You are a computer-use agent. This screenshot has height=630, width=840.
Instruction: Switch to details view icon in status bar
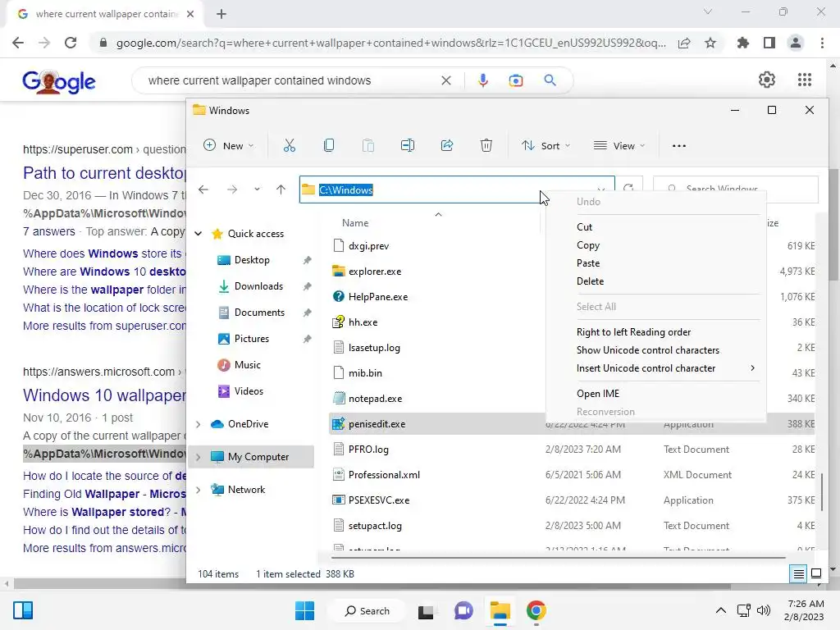tap(798, 573)
